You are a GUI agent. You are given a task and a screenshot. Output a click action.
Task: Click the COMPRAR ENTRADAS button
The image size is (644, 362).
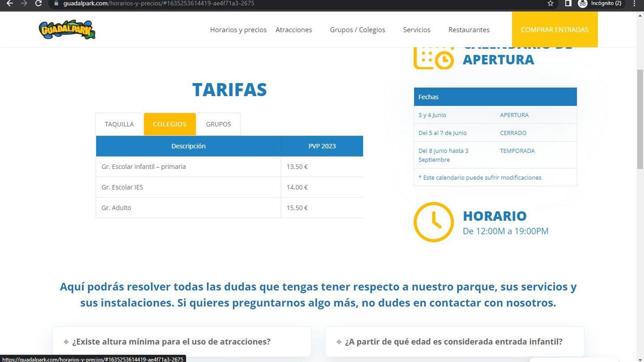coord(555,29)
